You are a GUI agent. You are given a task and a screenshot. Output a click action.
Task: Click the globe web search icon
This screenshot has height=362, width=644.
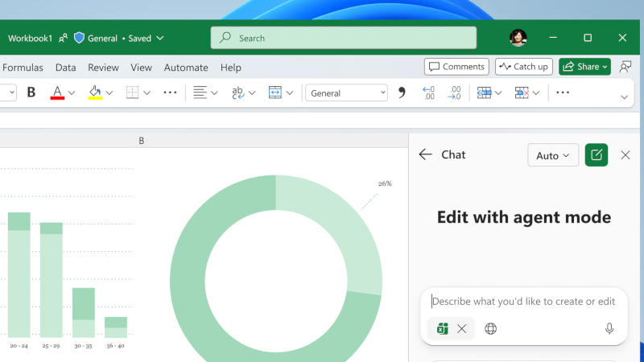pyautogui.click(x=490, y=328)
